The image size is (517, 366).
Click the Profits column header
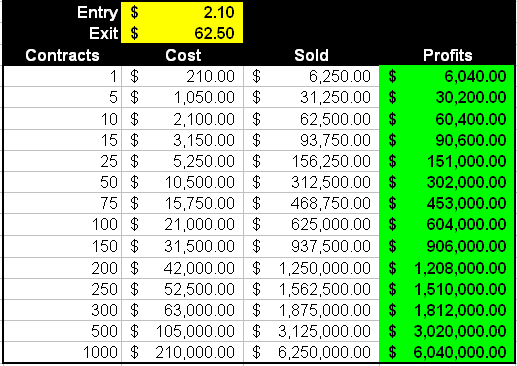447,55
